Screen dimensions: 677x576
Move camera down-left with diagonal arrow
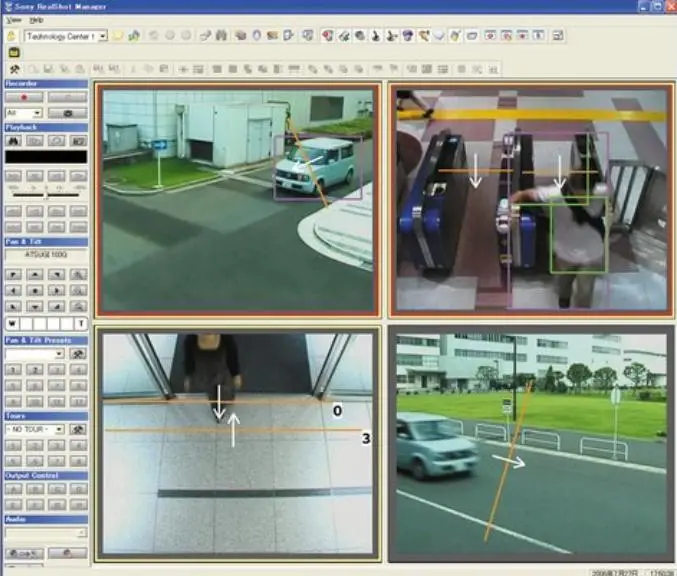pyautogui.click(x=14, y=307)
